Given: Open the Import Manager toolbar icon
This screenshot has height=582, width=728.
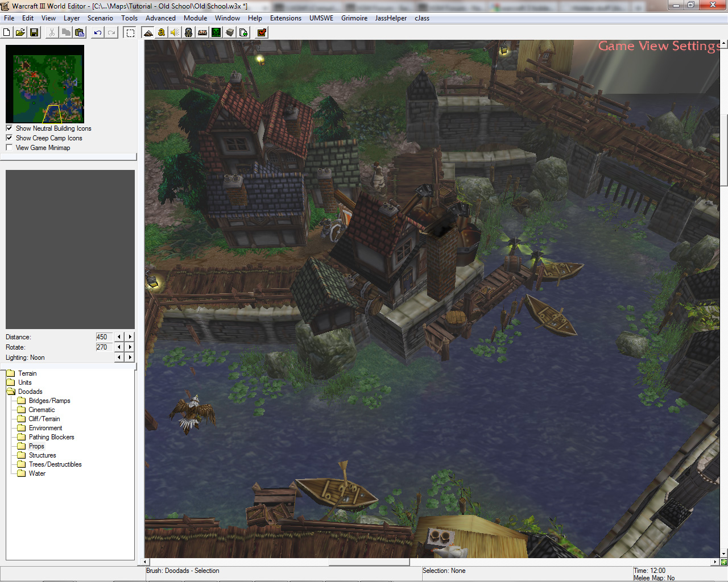Looking at the screenshot, I should [x=243, y=32].
